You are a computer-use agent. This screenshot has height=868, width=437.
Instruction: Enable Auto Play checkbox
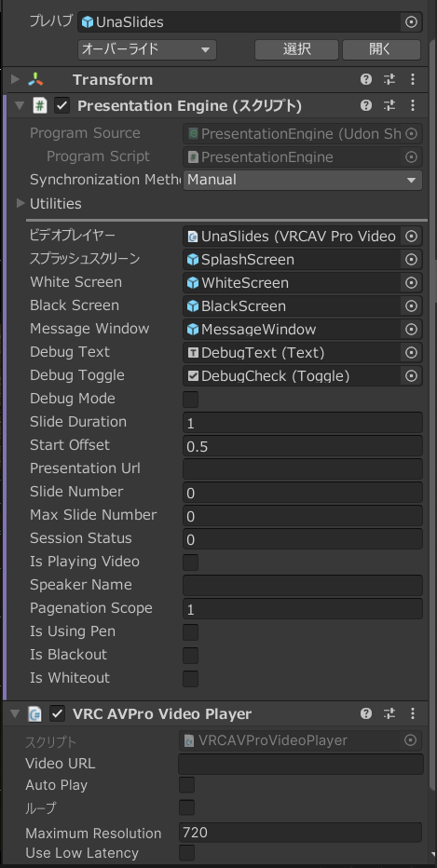[186, 785]
